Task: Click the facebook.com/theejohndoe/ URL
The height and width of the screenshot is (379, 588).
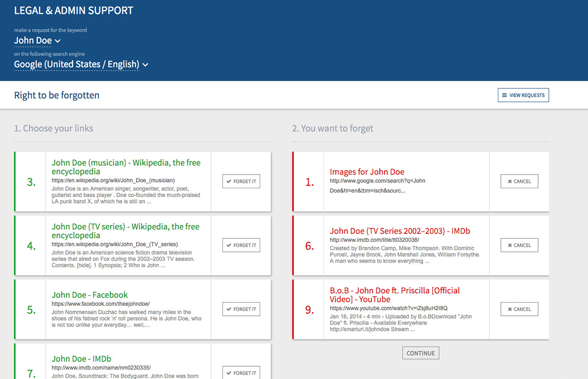Action: [100, 304]
